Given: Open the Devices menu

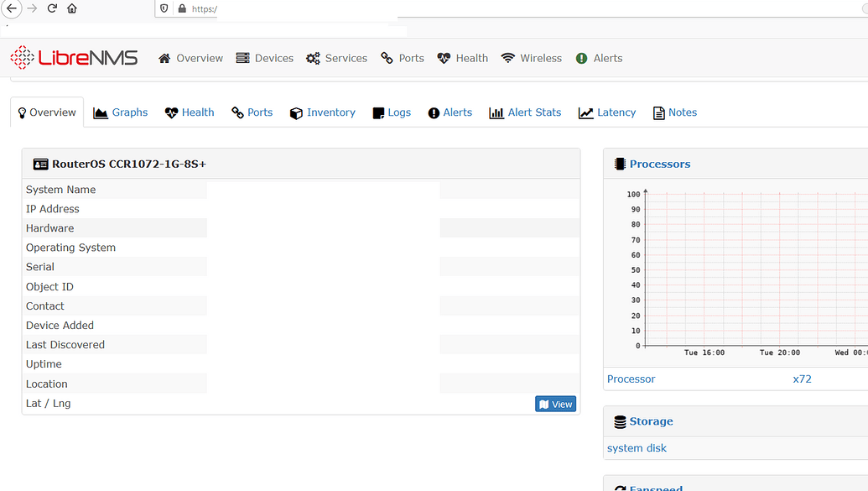Looking at the screenshot, I should tap(264, 58).
